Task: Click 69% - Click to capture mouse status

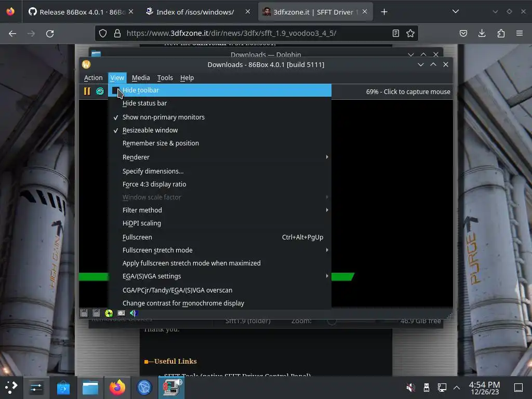Action: coord(408,91)
